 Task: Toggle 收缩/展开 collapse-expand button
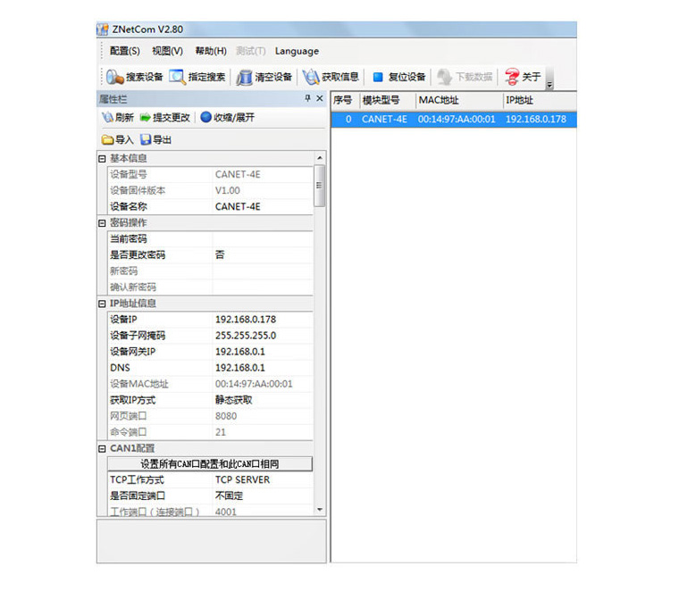pyautogui.click(x=205, y=117)
